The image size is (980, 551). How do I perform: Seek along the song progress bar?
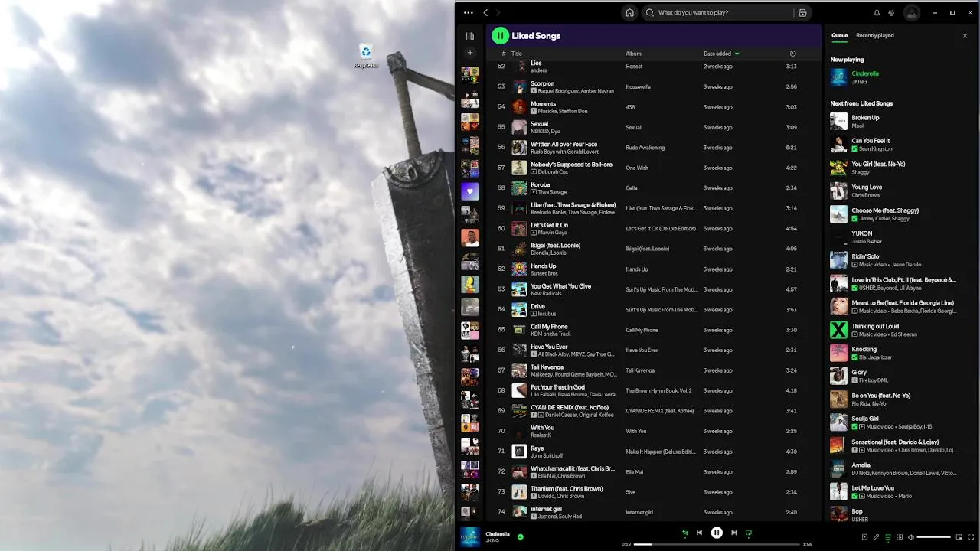[x=716, y=544]
